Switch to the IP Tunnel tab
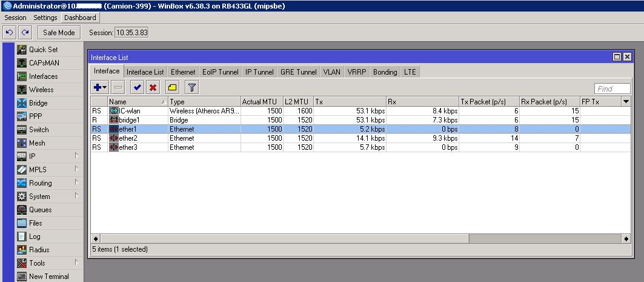The image size is (644, 282). (259, 72)
